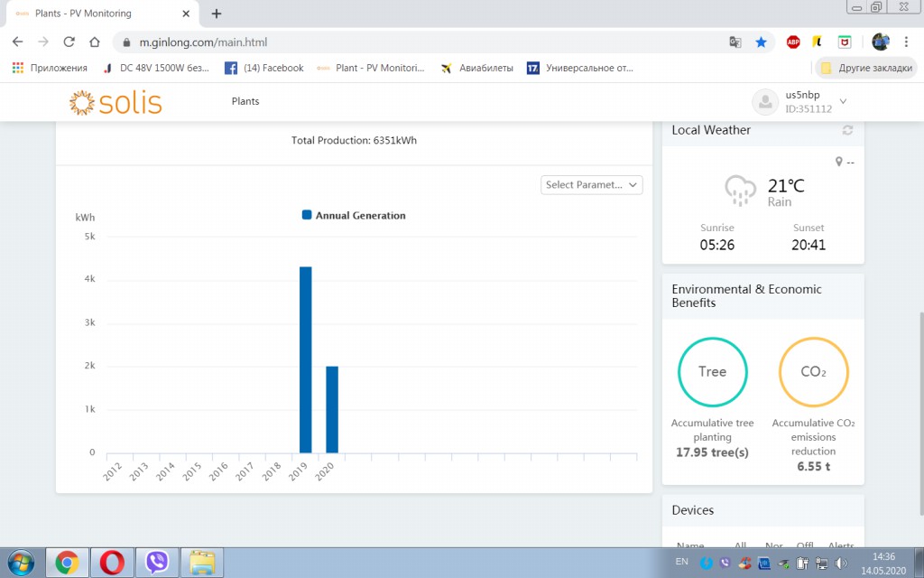The image size is (924, 578).
Task: Click the yellow extension icon next to ABP
Action: [817, 42]
